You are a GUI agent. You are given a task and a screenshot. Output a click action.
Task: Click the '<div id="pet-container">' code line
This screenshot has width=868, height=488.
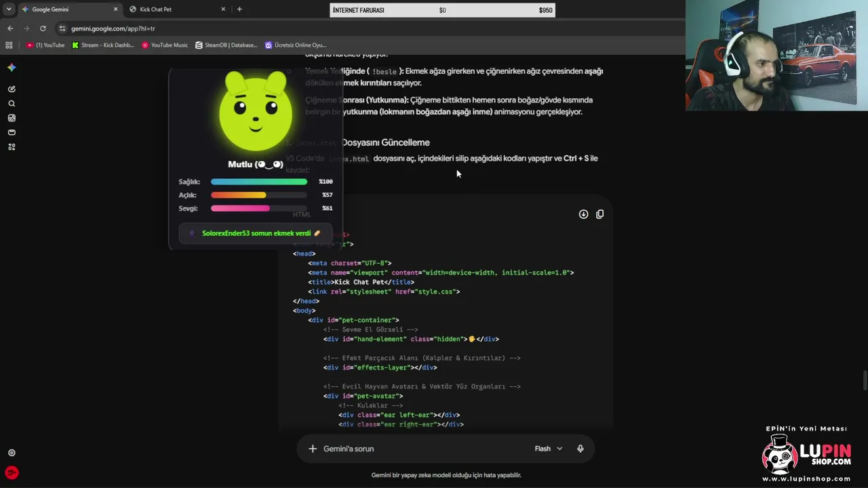click(353, 320)
